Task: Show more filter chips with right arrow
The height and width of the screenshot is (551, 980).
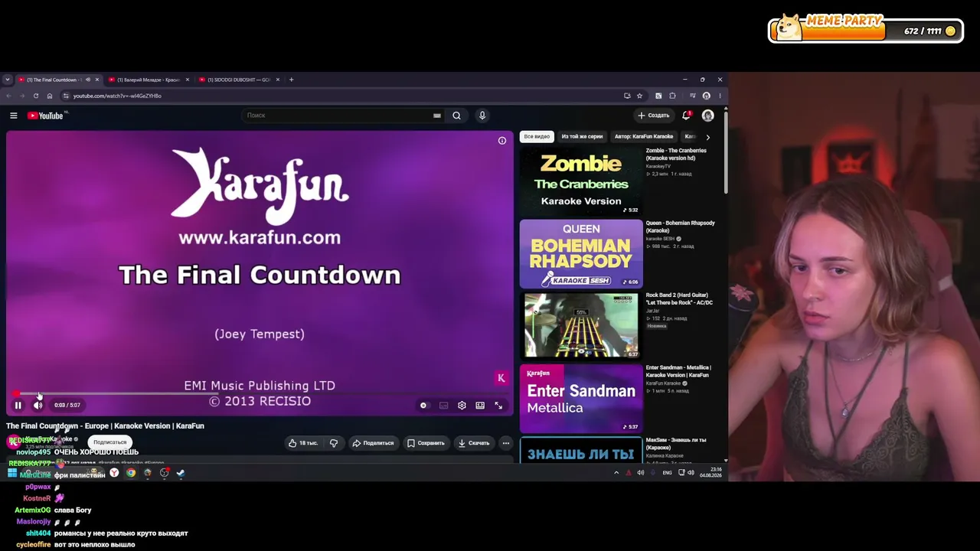Action: coord(707,137)
